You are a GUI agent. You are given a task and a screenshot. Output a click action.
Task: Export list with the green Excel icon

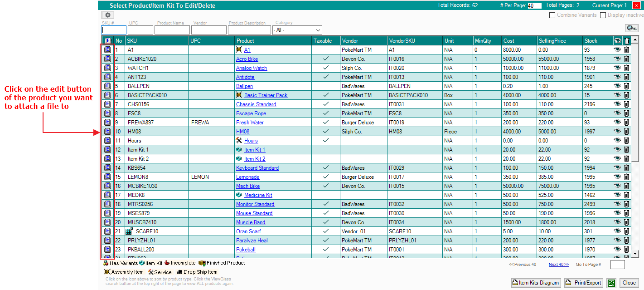(611, 283)
